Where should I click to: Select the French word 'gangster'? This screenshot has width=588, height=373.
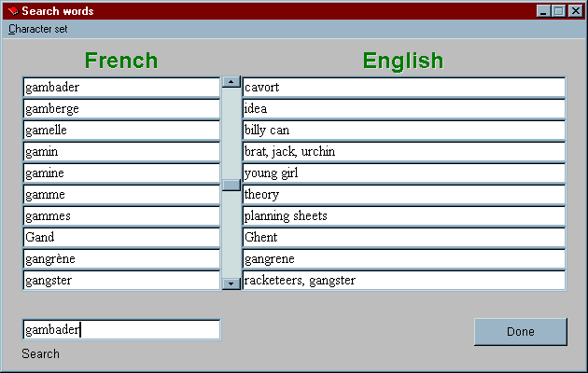[121, 281]
